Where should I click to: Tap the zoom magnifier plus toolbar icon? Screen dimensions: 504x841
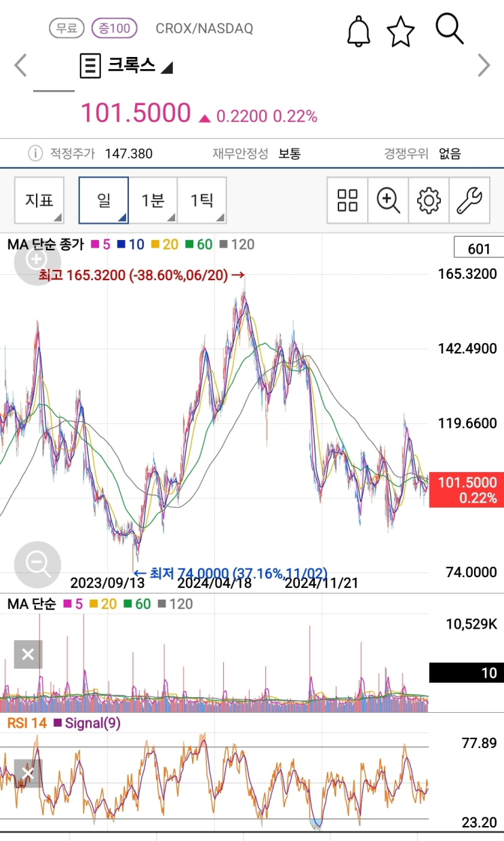(x=388, y=200)
